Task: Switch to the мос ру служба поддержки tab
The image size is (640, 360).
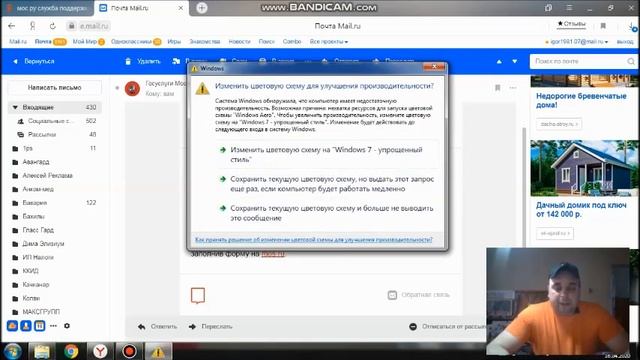Action: (47, 8)
